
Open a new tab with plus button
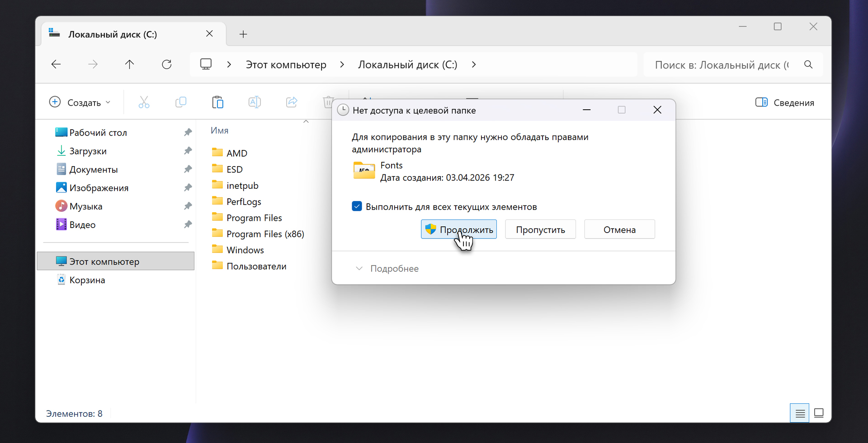[x=243, y=34]
